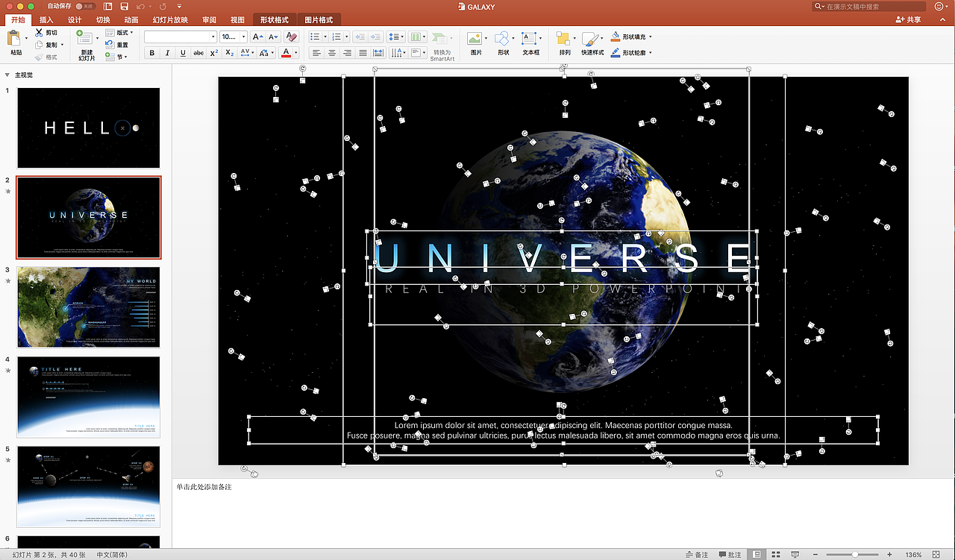Toggle the Notes (备注) pane
This screenshot has height=560, width=955.
coord(697,555)
